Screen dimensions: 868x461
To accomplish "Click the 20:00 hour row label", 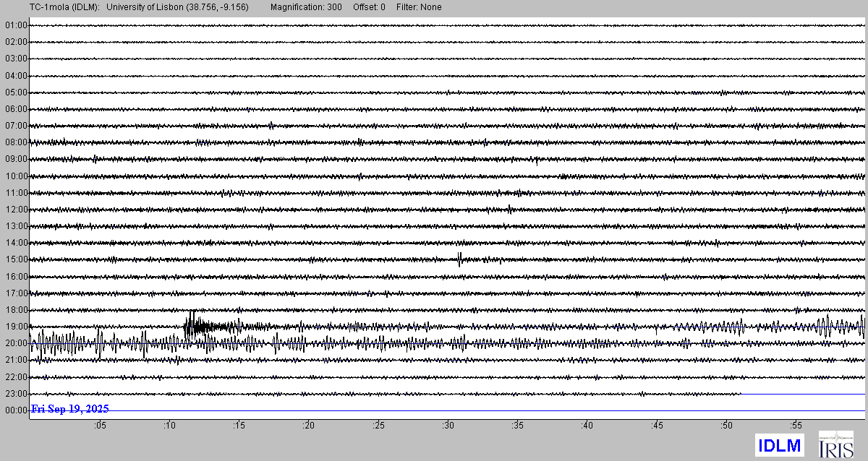I will pyautogui.click(x=16, y=343).
